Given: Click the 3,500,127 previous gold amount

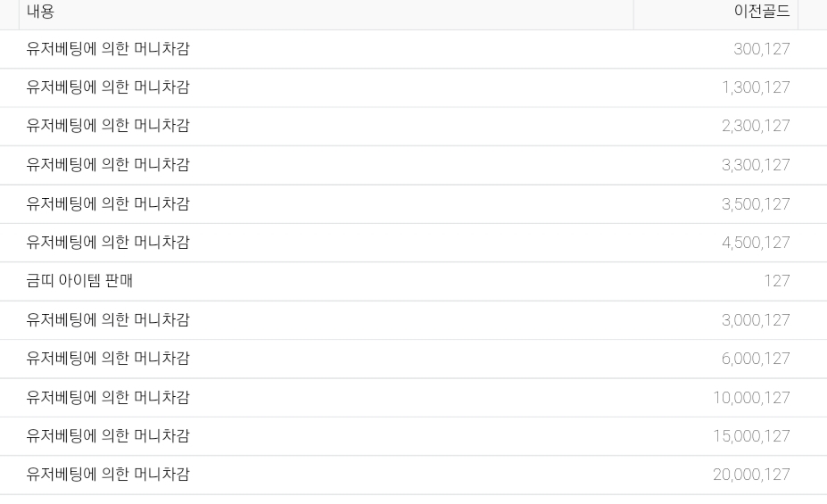Looking at the screenshot, I should click(756, 204).
